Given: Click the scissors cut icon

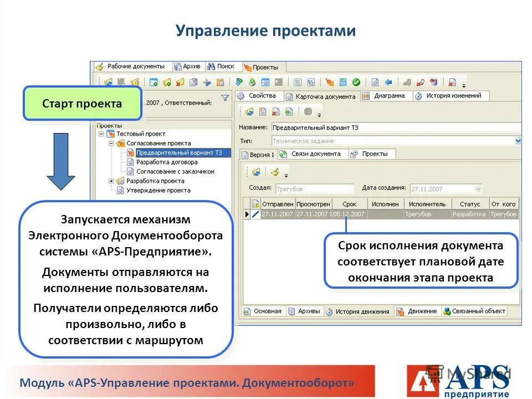Looking at the screenshot, I should [207, 82].
